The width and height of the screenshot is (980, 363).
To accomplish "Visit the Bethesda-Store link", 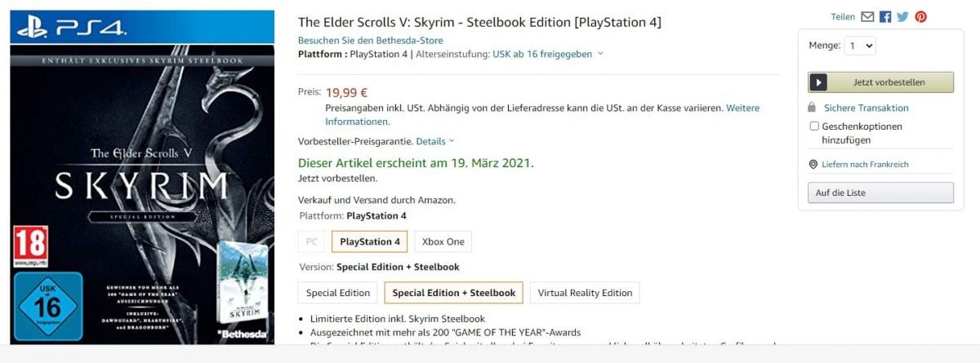I will coord(370,39).
